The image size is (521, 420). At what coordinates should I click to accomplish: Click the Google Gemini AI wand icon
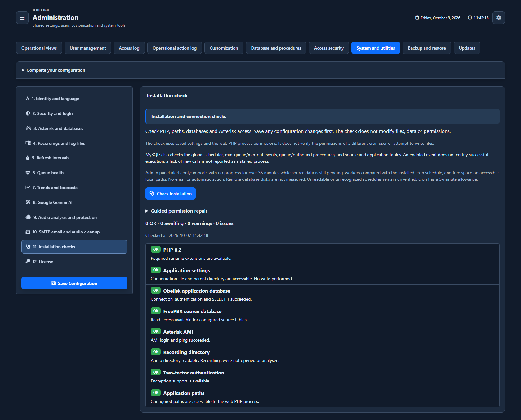pos(28,202)
